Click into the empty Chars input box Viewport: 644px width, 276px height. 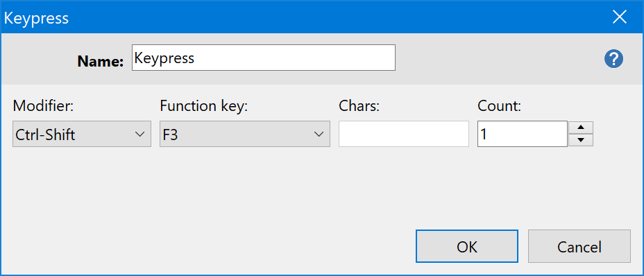coord(404,134)
